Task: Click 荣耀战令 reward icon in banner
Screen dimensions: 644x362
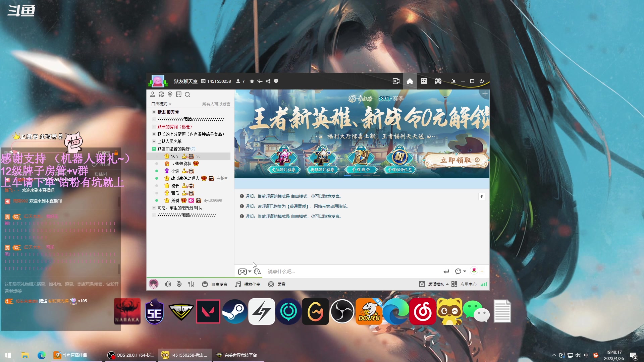Action: pos(361,159)
